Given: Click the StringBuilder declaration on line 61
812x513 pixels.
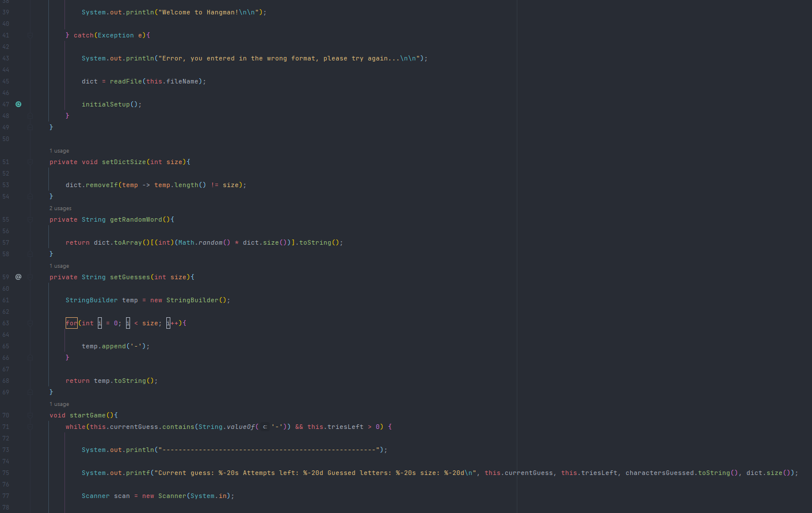Looking at the screenshot, I should click(x=92, y=300).
